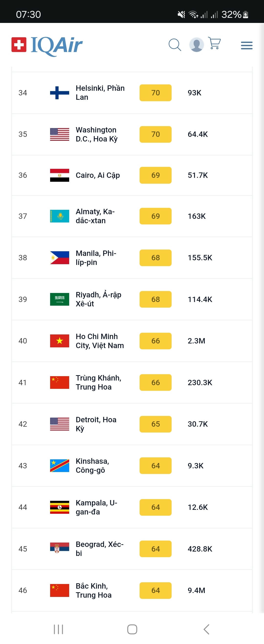Tap the Finland flag icon
264x644 pixels.
(x=60, y=93)
